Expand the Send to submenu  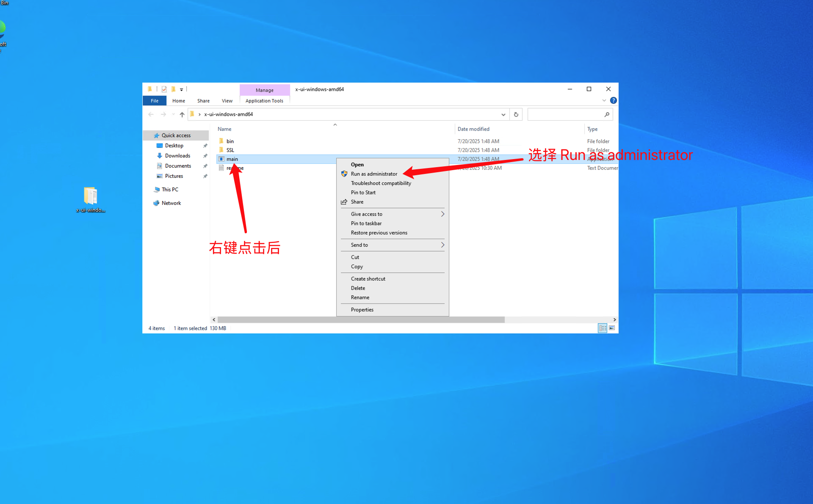pyautogui.click(x=442, y=245)
